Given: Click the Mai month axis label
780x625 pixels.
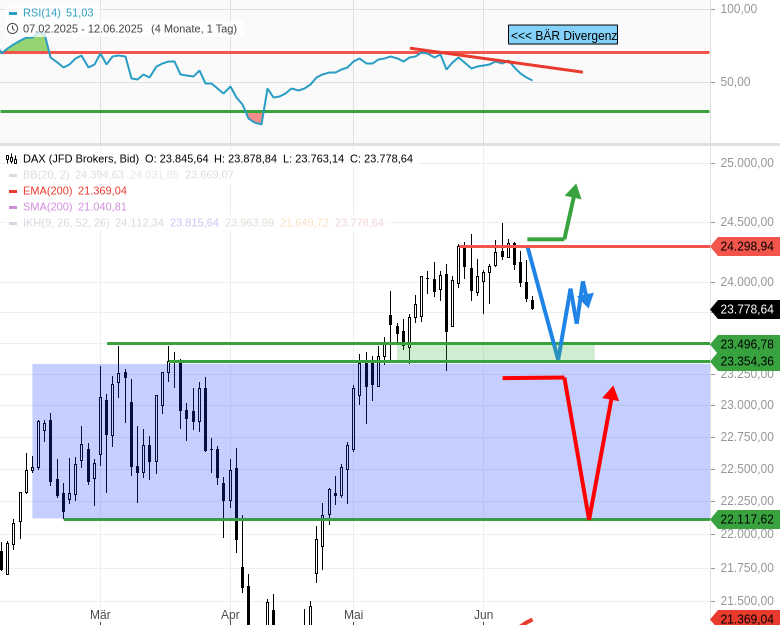Looking at the screenshot, I should click(354, 615).
